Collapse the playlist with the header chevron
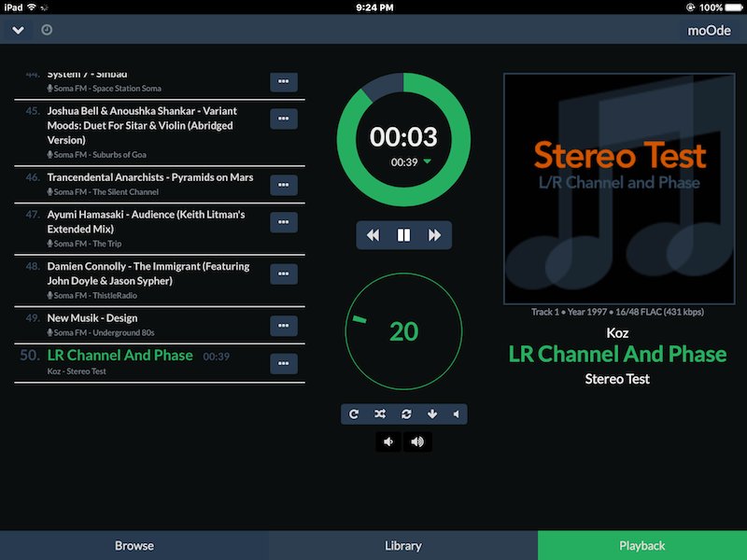Image resolution: width=747 pixels, height=560 pixels. tap(18, 30)
